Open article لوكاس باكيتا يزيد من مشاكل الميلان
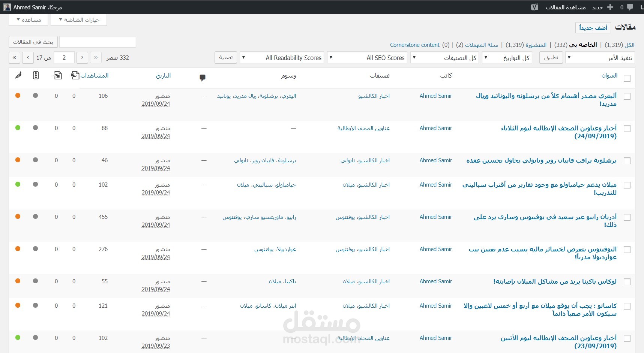This screenshot has width=644, height=353. [x=555, y=281]
